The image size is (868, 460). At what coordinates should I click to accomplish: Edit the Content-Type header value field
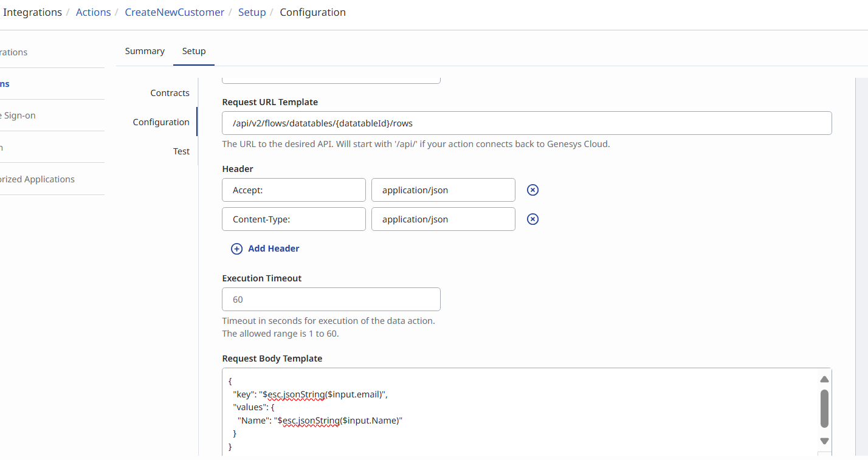[x=443, y=219]
